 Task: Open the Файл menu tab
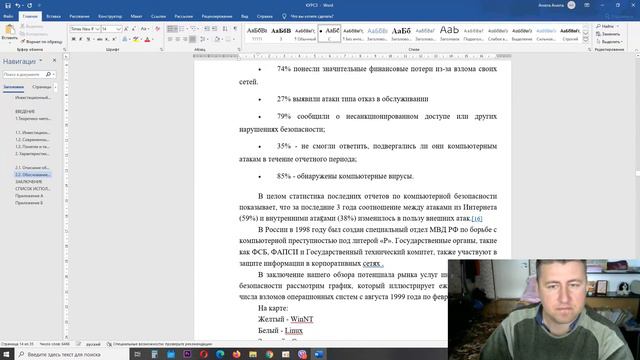click(x=8, y=16)
